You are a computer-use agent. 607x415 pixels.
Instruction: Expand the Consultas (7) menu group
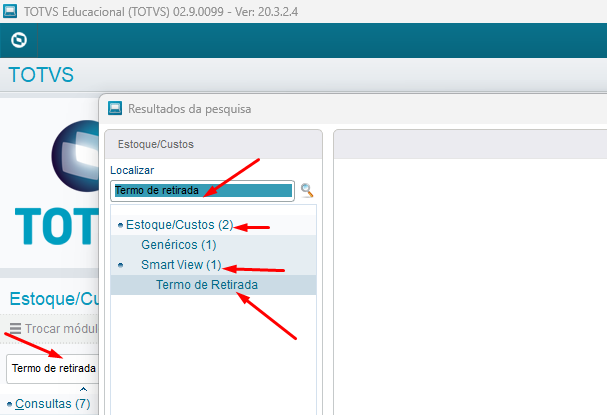point(53,404)
